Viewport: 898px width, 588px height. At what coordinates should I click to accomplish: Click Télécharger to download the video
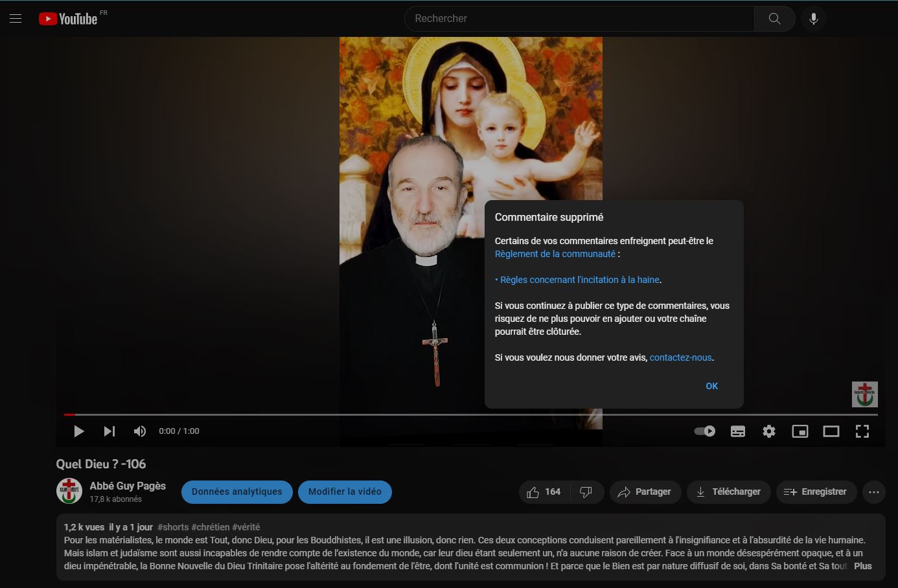tap(728, 492)
